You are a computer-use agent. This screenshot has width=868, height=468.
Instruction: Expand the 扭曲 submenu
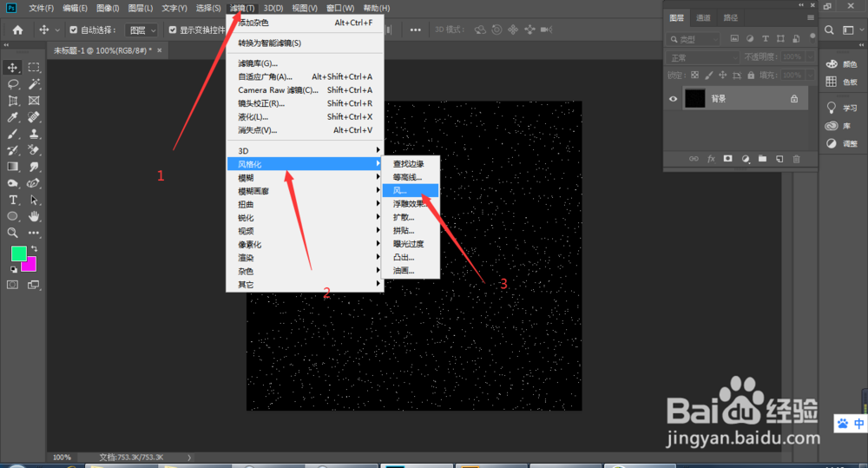point(305,204)
